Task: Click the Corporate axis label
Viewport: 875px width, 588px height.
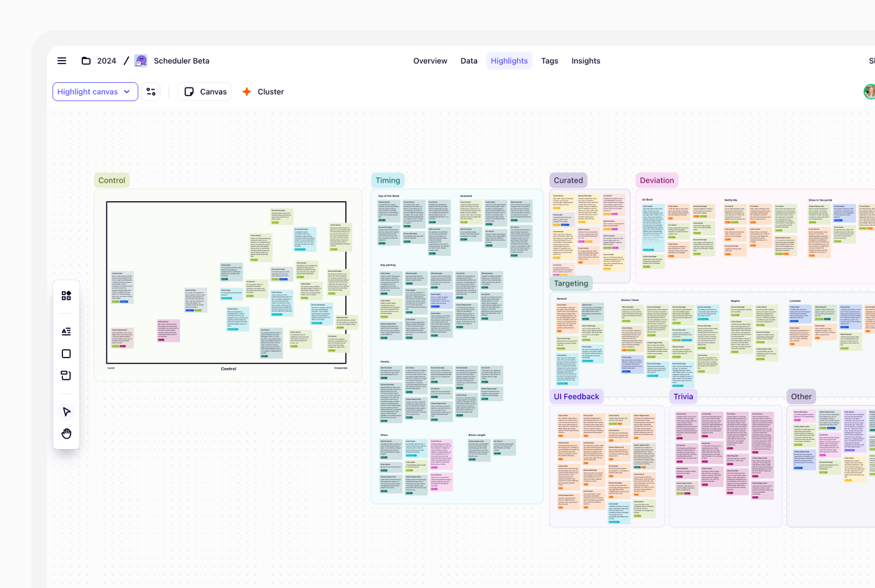Action: click(x=341, y=368)
